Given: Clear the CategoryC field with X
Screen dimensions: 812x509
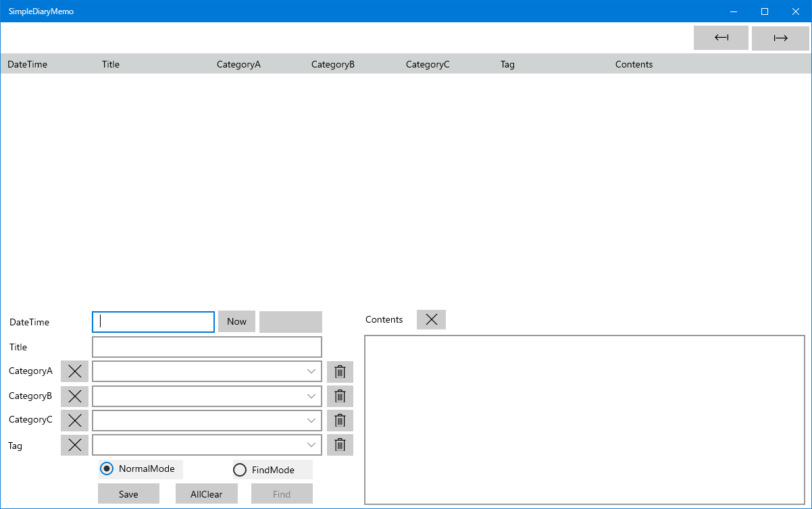Looking at the screenshot, I should [x=74, y=420].
